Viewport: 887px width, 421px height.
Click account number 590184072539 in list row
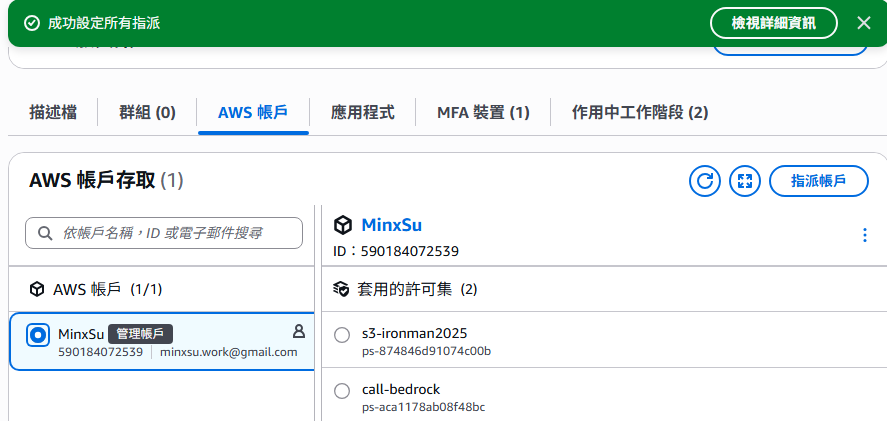pyautogui.click(x=100, y=352)
